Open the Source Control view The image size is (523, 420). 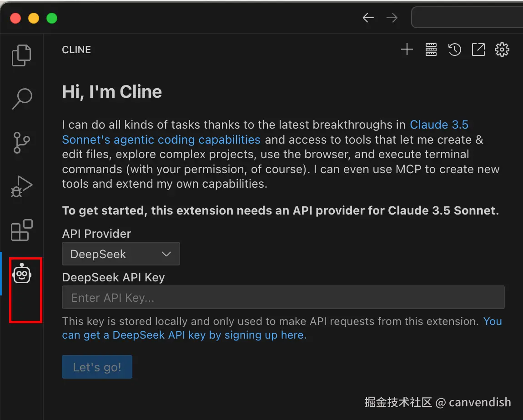[x=22, y=142]
